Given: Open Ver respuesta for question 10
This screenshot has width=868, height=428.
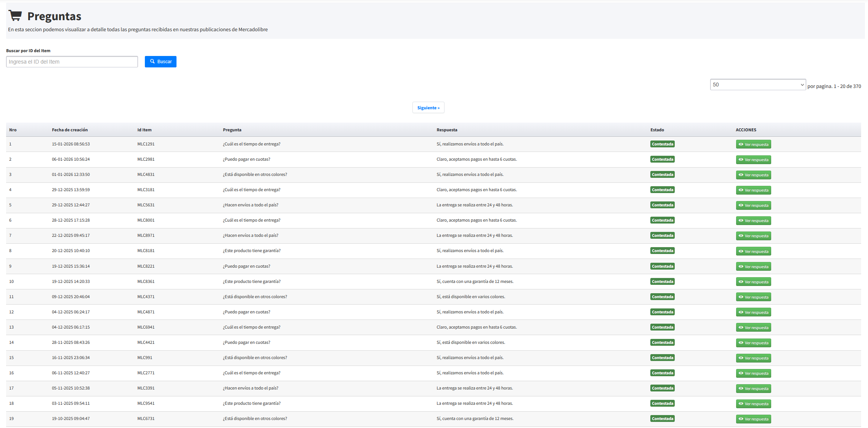Looking at the screenshot, I should coord(753,282).
